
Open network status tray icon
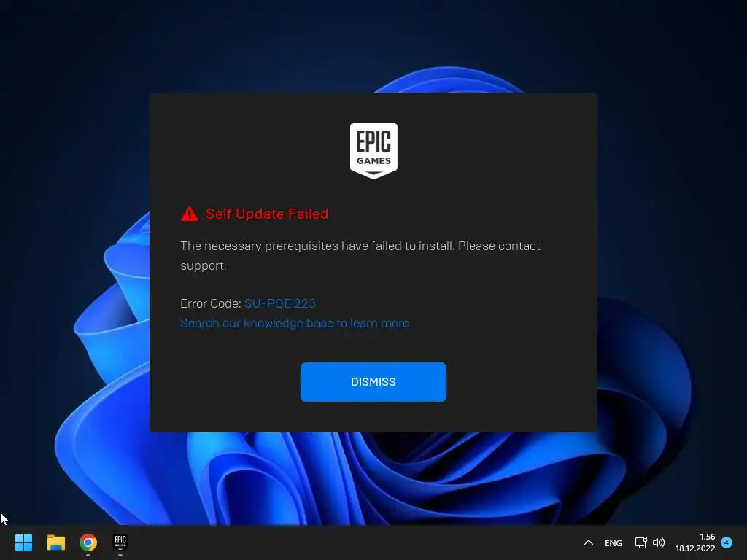640,542
